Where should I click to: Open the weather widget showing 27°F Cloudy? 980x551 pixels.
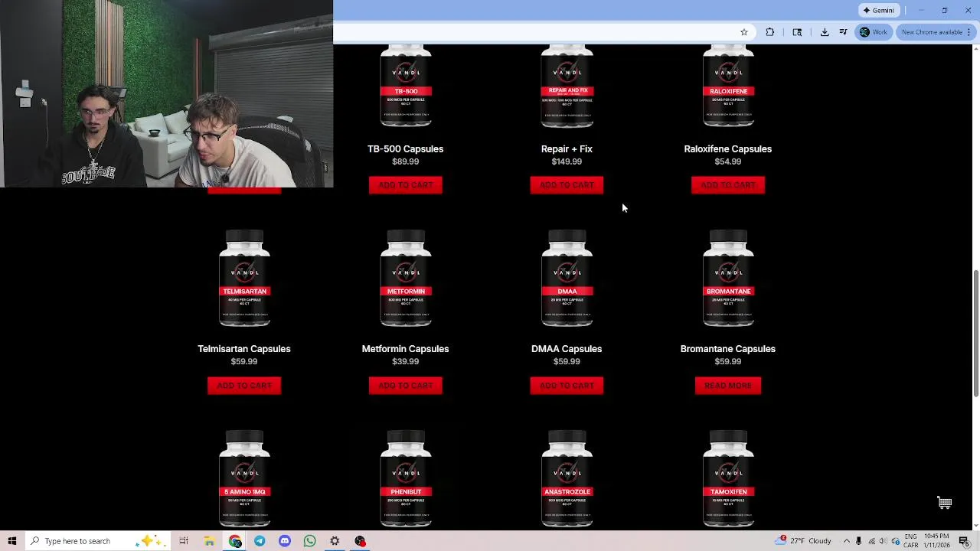tap(804, 540)
